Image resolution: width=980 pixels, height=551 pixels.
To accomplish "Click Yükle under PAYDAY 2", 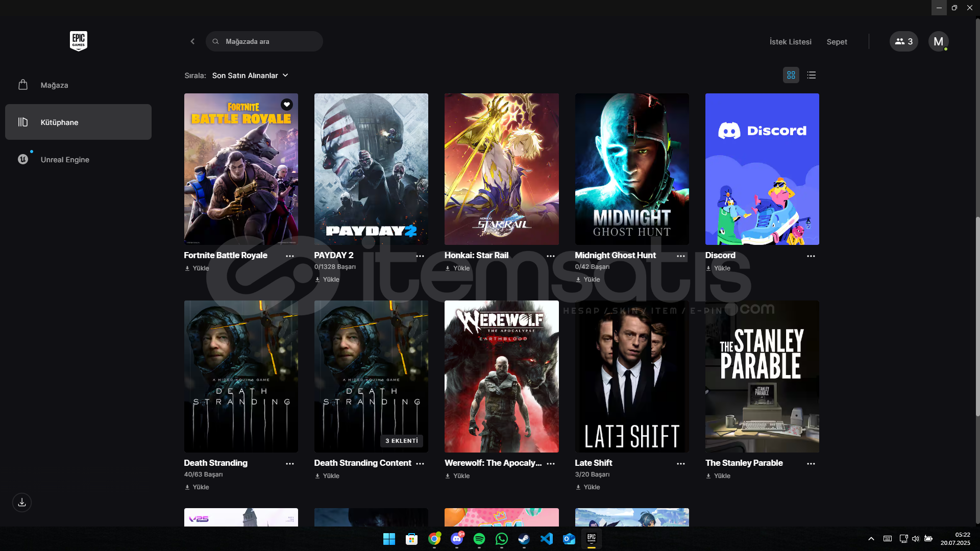I will [x=327, y=280].
